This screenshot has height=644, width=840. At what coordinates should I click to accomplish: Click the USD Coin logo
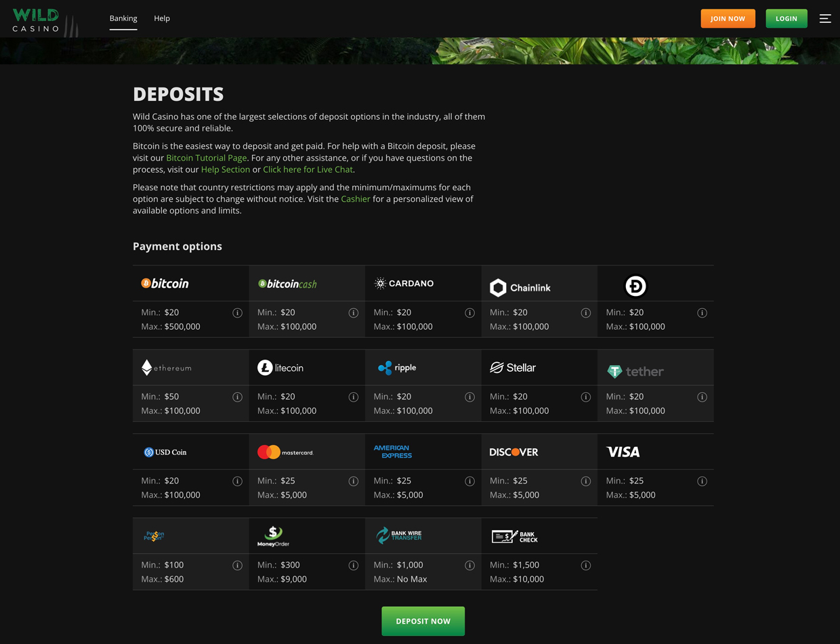(165, 452)
